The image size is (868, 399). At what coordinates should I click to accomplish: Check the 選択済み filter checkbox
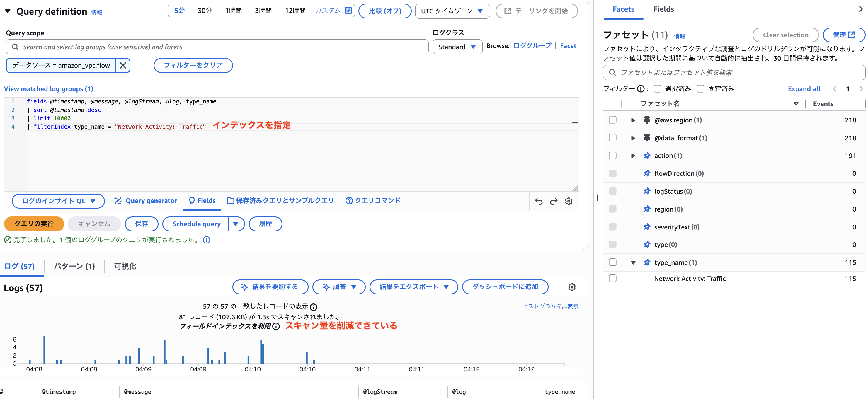click(657, 88)
